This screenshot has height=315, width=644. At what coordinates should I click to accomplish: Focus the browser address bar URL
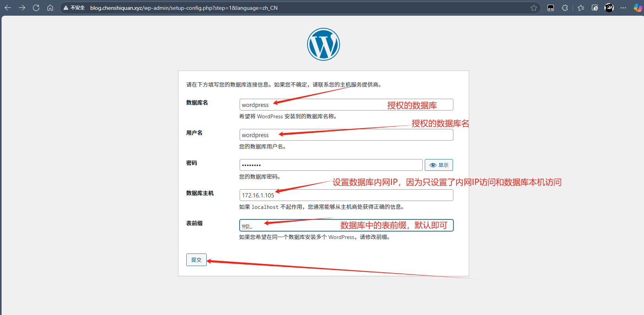(x=184, y=8)
